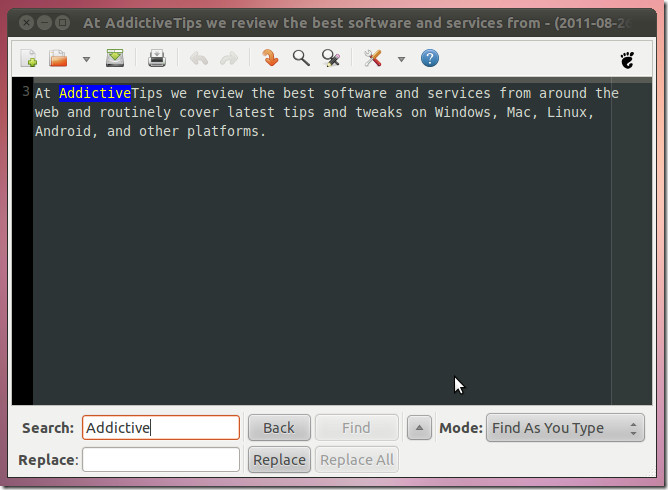Screen dimensions: 668x490
Task: Click into the Replace input field
Action: pos(161,459)
